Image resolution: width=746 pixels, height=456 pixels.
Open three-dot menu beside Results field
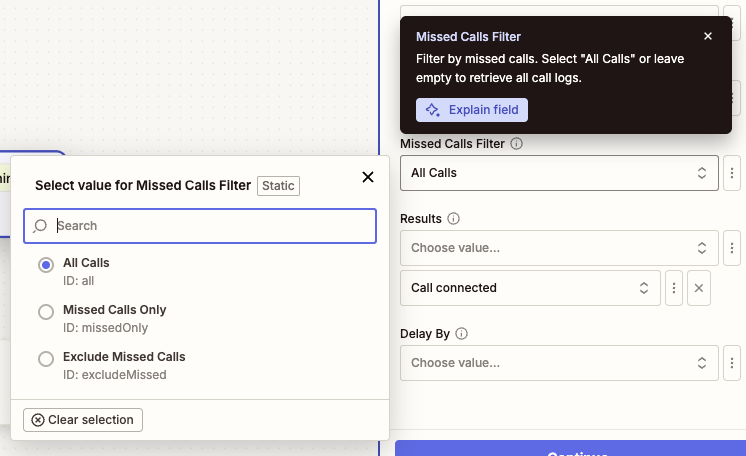point(732,248)
